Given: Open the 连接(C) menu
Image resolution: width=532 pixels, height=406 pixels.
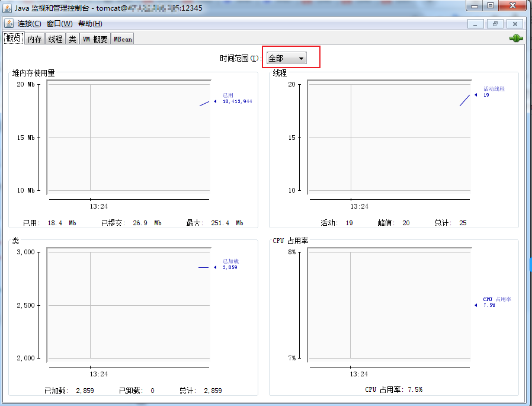Looking at the screenshot, I should 29,24.
